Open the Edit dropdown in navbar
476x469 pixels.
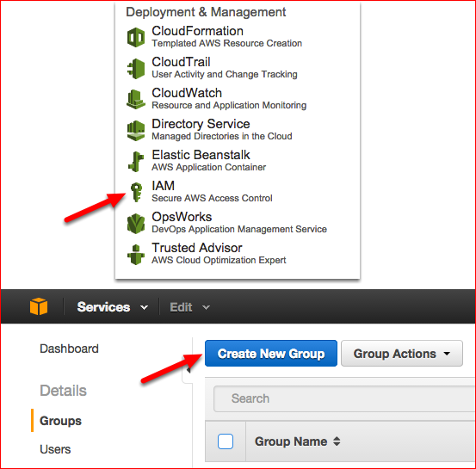pyautogui.click(x=189, y=307)
